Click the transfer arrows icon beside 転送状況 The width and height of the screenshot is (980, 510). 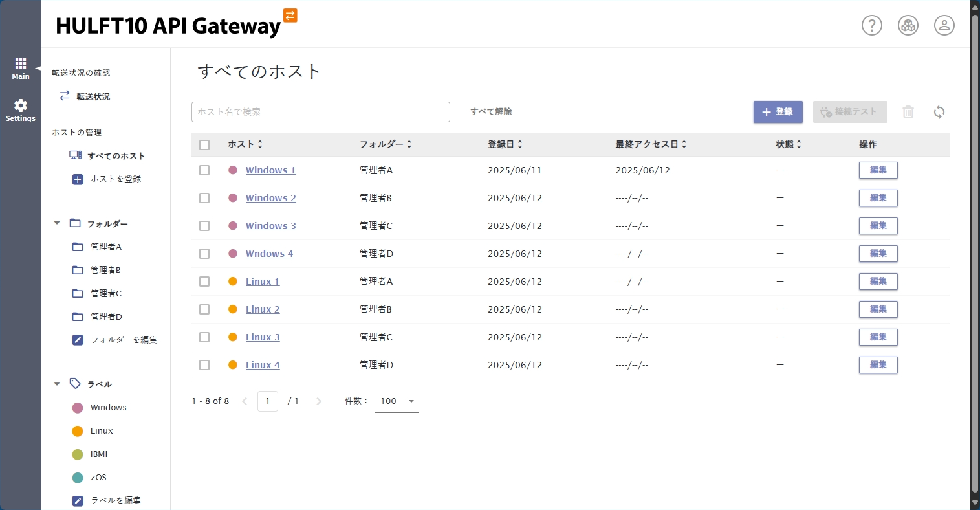coord(65,96)
